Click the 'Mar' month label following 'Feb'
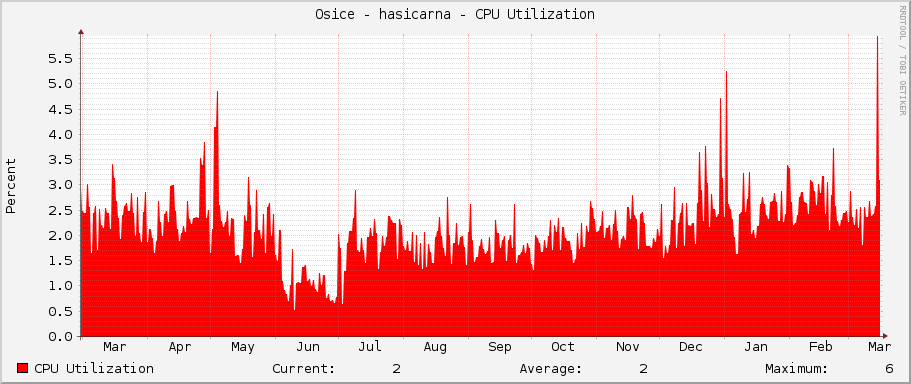Screen dimensions: 911x384 pos(880,347)
